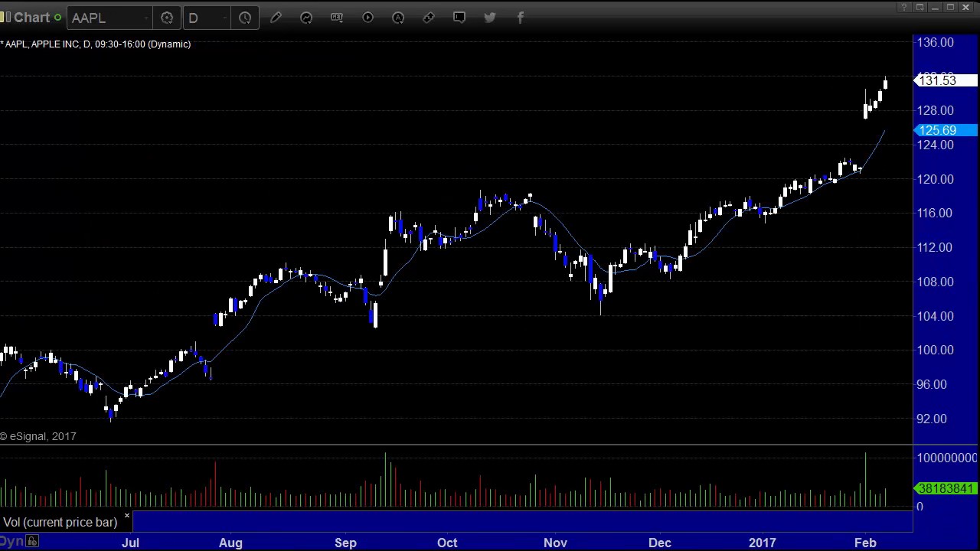Click the Vol (current price bar) label
Viewport: 980px width, 551px height.
pyautogui.click(x=60, y=522)
